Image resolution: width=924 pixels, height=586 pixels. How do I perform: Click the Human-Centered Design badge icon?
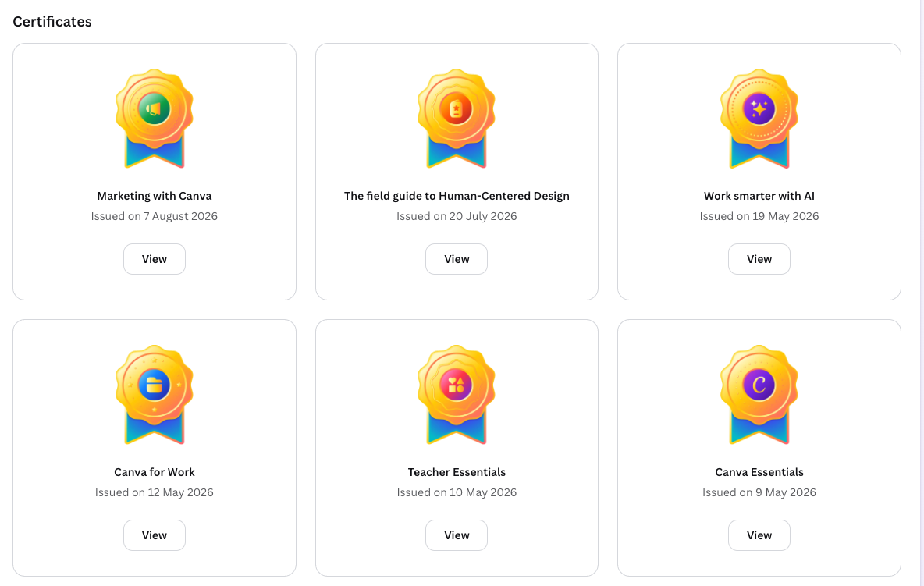pyautogui.click(x=457, y=119)
